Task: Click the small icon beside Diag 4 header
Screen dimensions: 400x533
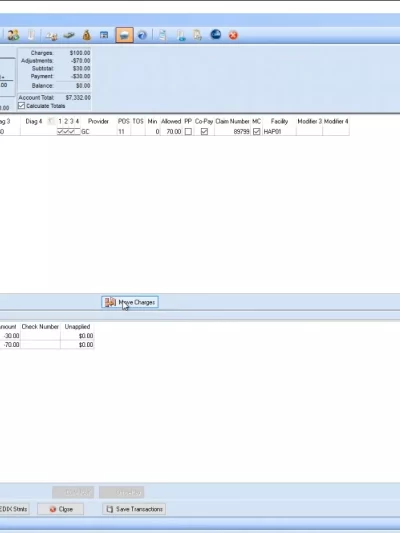Action: point(51,121)
